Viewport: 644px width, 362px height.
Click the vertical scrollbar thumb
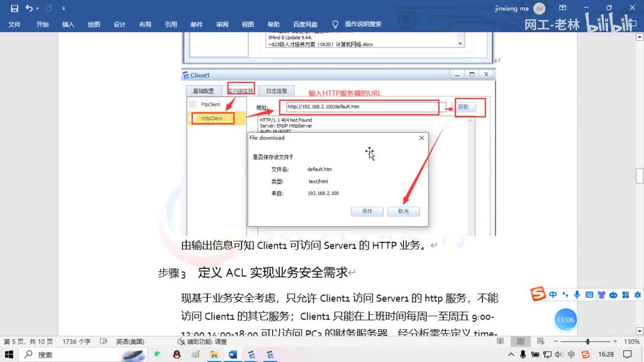click(639, 176)
